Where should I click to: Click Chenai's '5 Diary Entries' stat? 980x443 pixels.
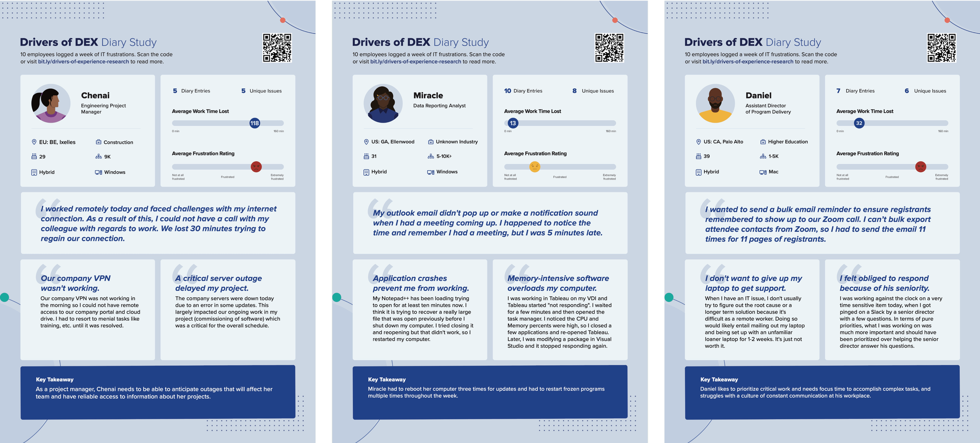192,91
